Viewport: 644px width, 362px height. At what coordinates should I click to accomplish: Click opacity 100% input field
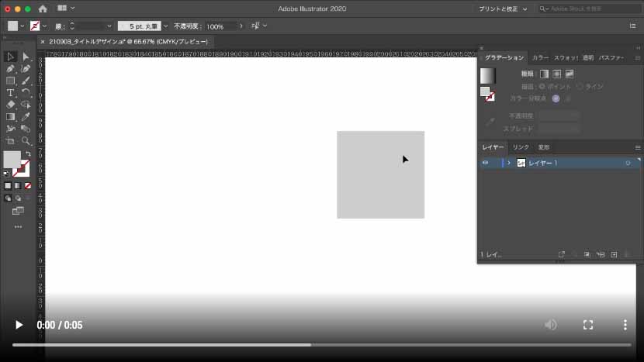[x=220, y=26]
